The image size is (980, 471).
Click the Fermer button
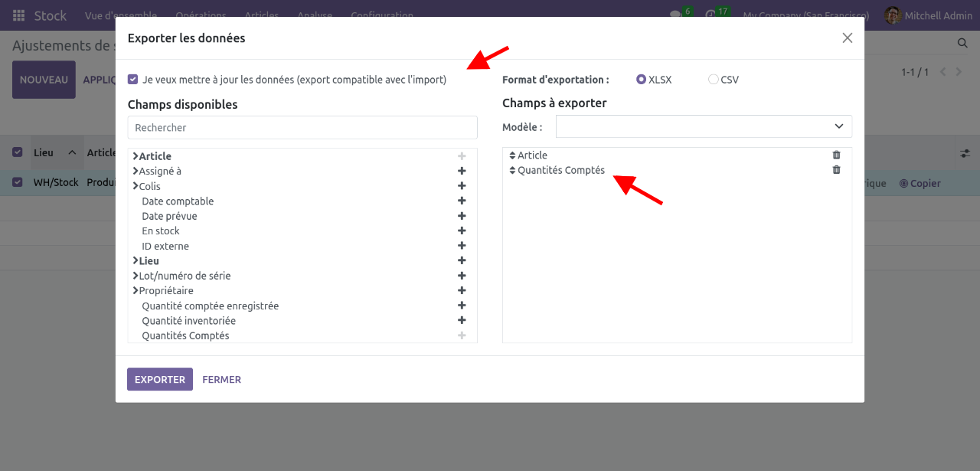[x=221, y=380]
